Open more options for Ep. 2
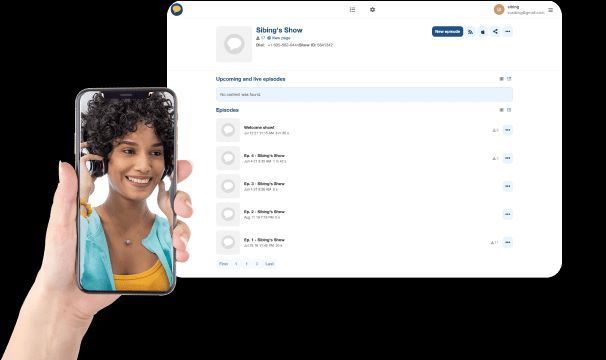The height and width of the screenshot is (360, 606). click(x=508, y=214)
